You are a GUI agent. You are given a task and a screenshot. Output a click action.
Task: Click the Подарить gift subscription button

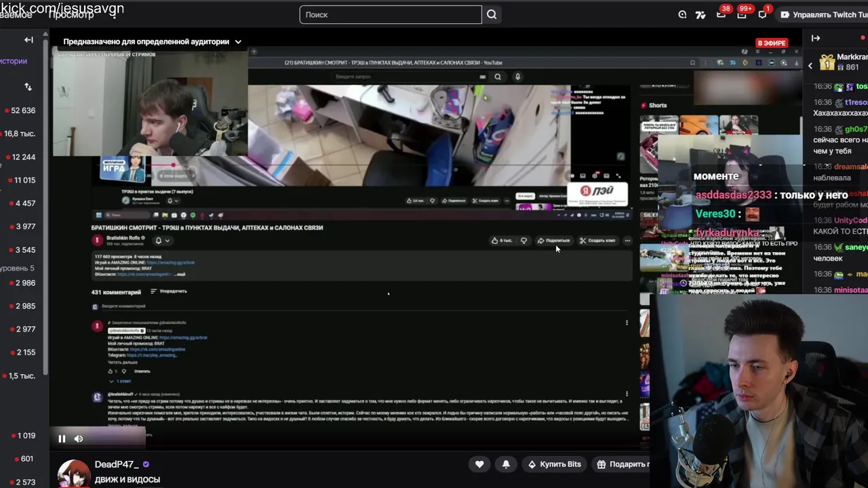(x=623, y=464)
